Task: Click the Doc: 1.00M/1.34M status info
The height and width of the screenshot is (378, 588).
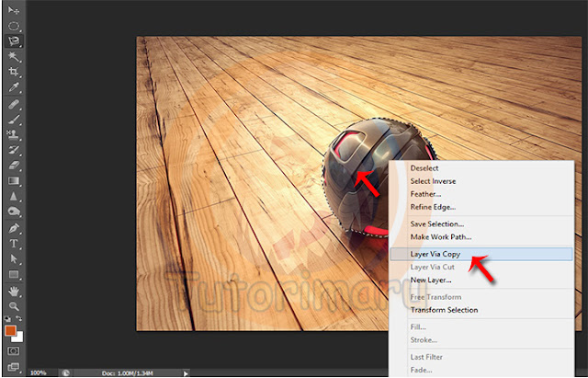Action: point(128,373)
